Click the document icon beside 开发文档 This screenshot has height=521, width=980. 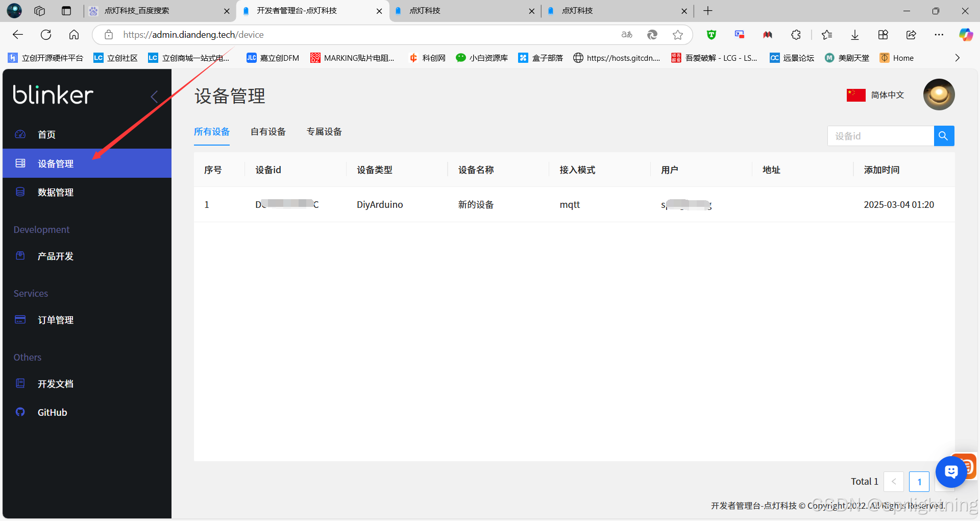20,383
